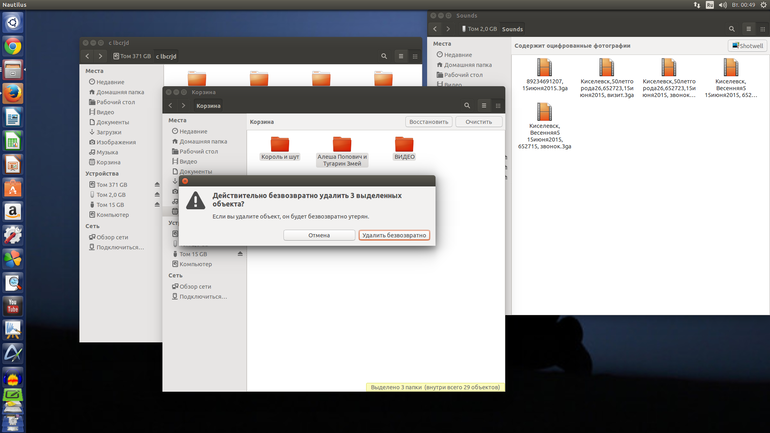Image resolution: width=770 pixels, height=433 pixels.
Task: Select the Король и шут folder
Action: pos(280,148)
